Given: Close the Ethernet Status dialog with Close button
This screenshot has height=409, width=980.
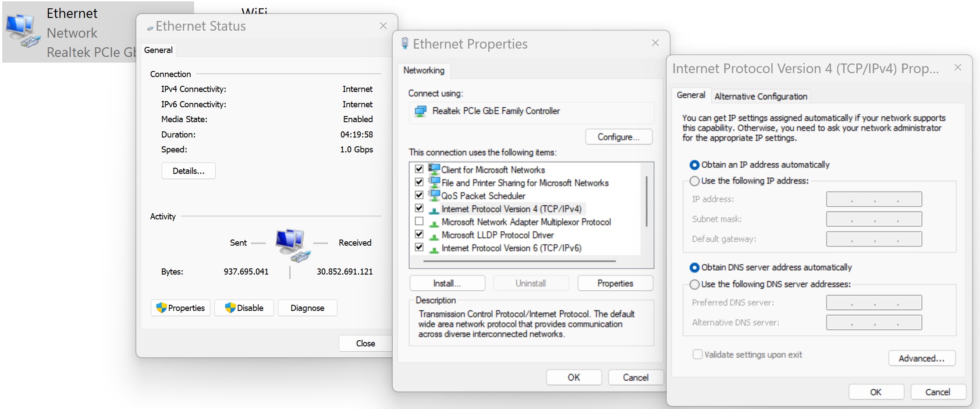Looking at the screenshot, I should (366, 343).
